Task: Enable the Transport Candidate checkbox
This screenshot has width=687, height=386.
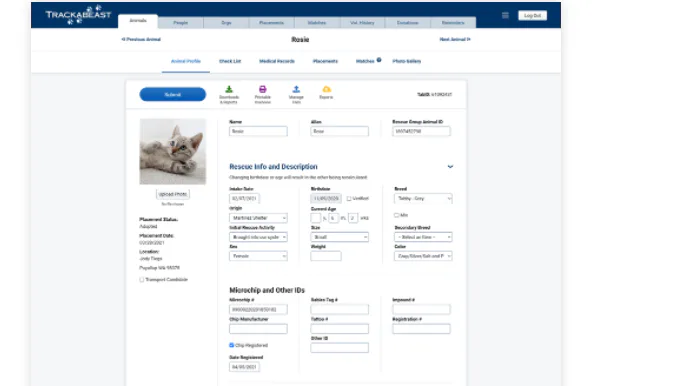Action: coord(142,280)
